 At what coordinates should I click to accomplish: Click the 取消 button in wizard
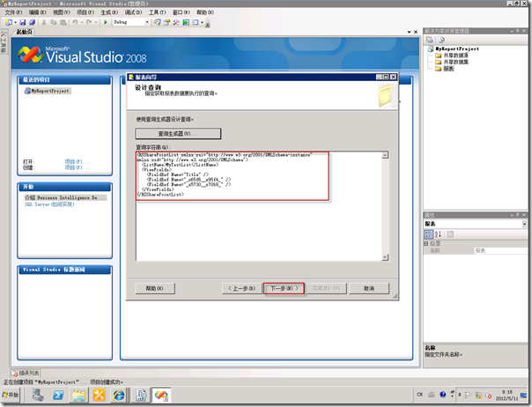click(x=369, y=289)
